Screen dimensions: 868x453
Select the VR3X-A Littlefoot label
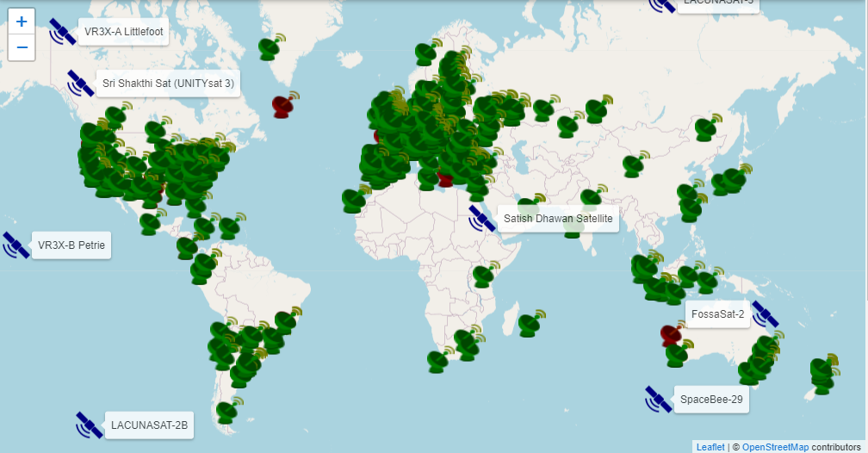pyautogui.click(x=123, y=32)
